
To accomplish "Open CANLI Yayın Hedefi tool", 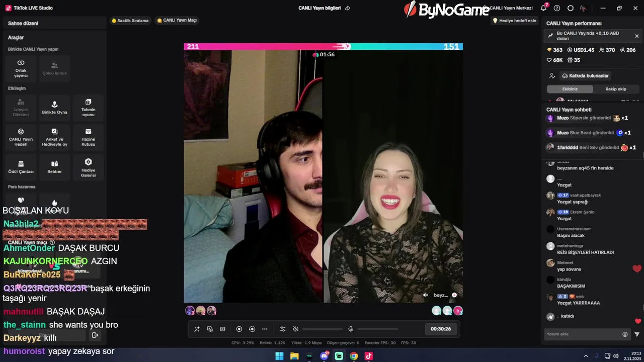I will [21, 137].
